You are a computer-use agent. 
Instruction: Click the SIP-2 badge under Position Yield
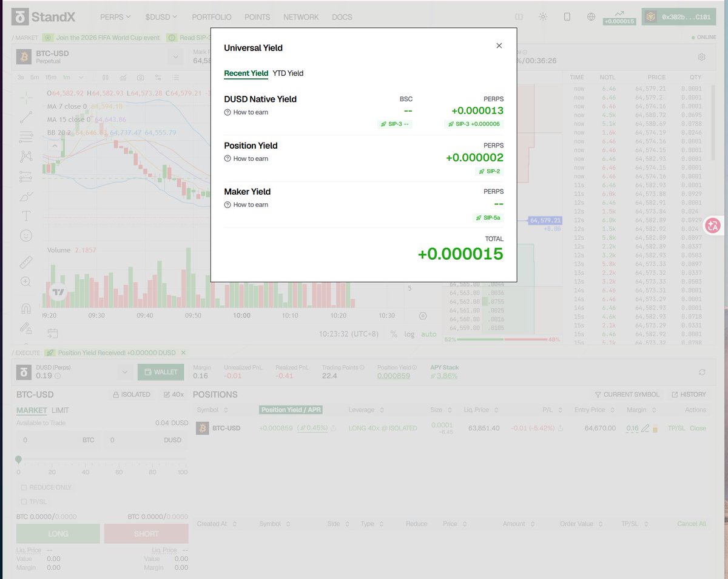click(x=489, y=171)
